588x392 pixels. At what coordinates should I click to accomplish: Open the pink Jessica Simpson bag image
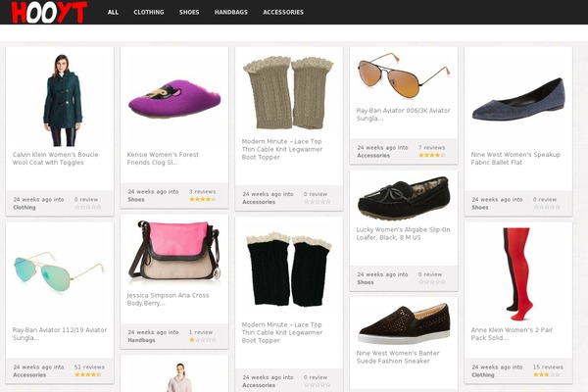174,251
